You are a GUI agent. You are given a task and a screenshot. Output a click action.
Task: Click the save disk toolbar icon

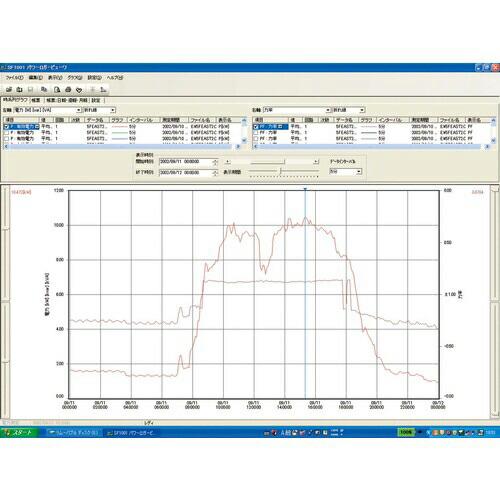(30, 89)
